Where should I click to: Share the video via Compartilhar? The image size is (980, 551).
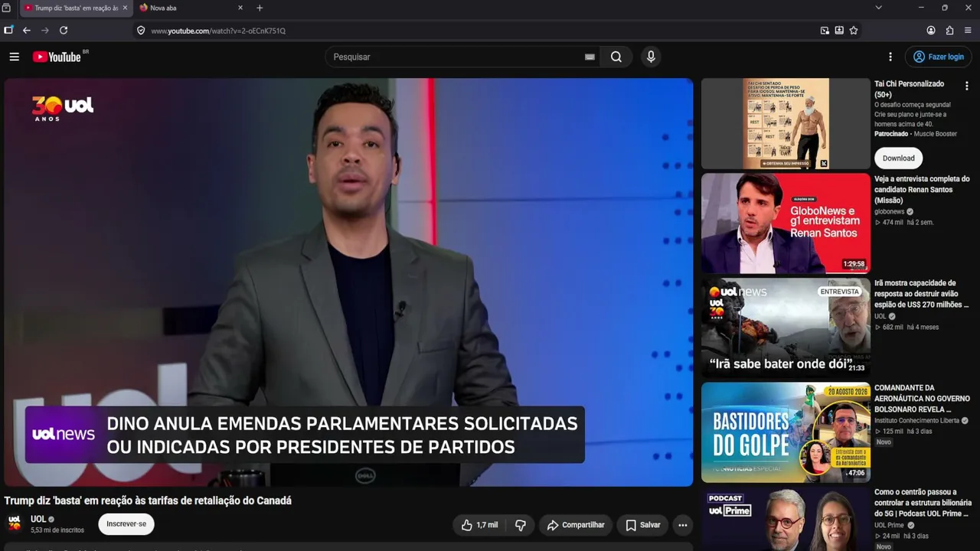point(576,525)
